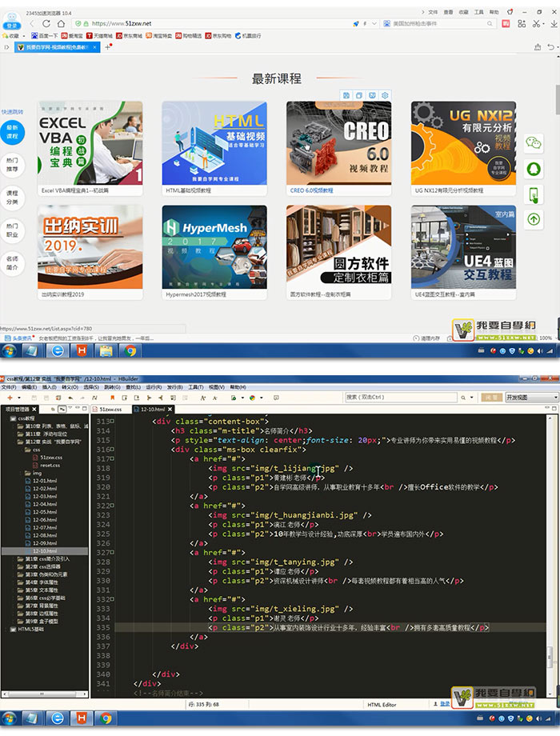This screenshot has width=560, height=736.
Task: Open the HBuilder 编辑(E) menu
Action: [29, 387]
